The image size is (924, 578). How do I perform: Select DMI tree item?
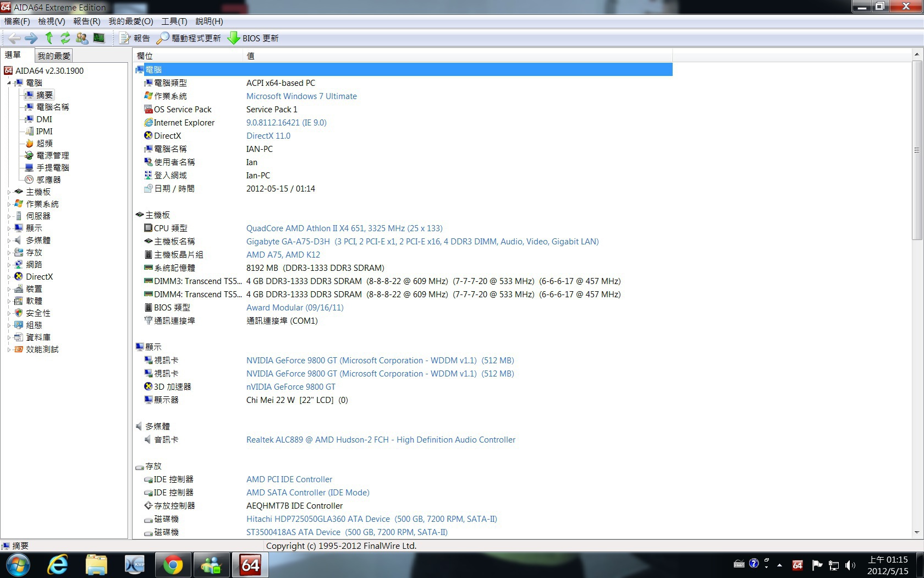click(x=44, y=119)
